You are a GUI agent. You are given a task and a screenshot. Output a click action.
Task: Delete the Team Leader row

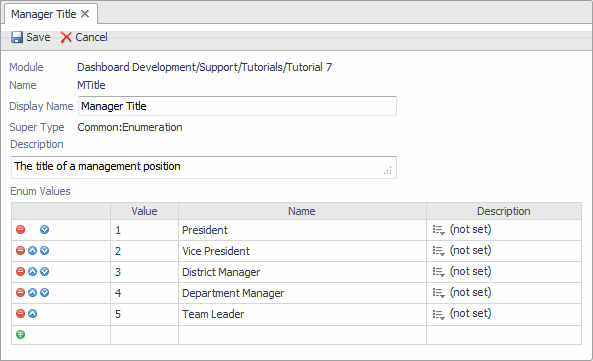pos(20,313)
